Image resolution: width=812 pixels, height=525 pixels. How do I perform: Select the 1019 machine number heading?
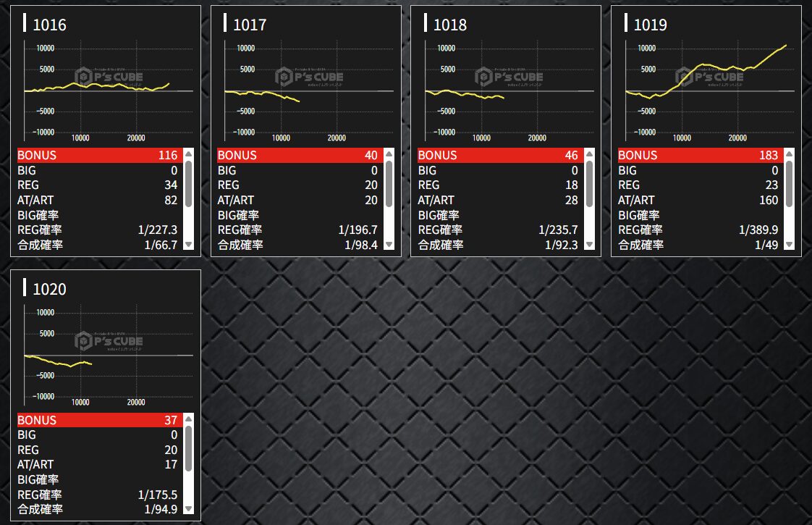click(650, 25)
